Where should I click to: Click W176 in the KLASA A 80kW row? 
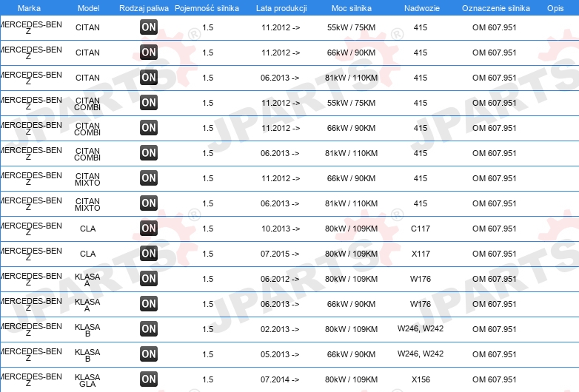click(x=421, y=279)
